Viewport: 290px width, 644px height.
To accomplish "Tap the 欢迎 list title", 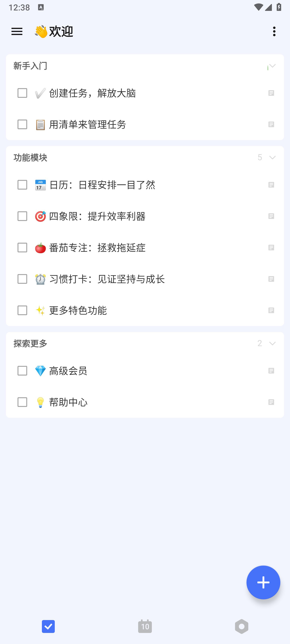I will 54,32.
